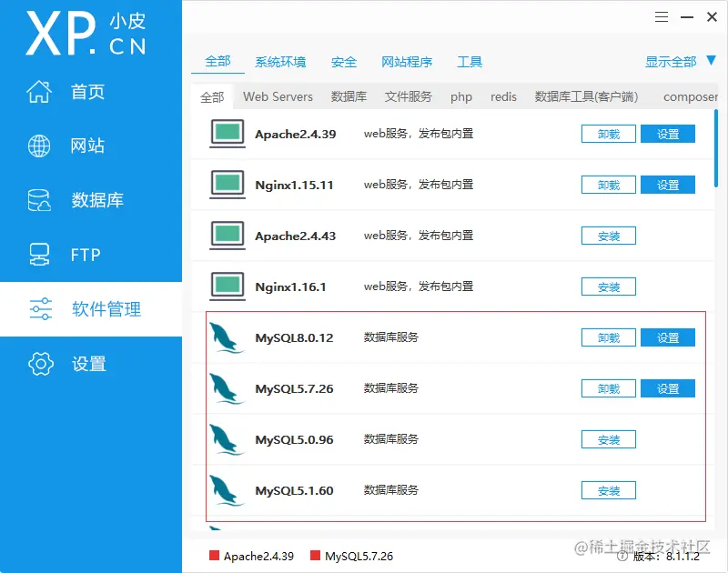This screenshot has height=573, width=728.
Task: Switch to the 网站程序 tab
Action: 407,62
